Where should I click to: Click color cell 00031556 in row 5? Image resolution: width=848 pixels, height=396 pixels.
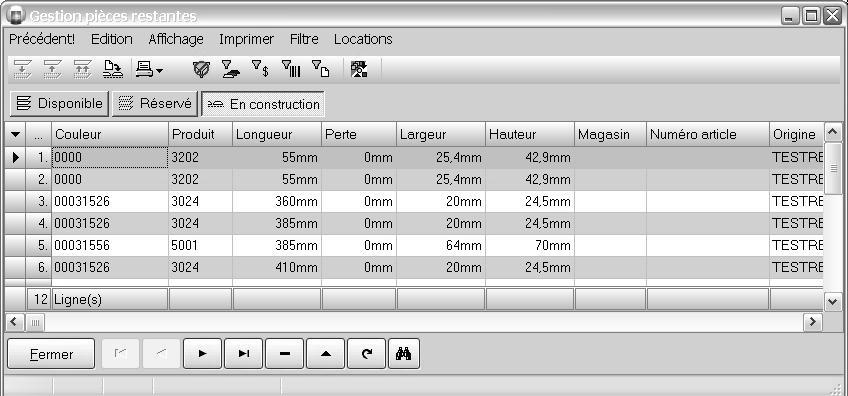point(110,245)
